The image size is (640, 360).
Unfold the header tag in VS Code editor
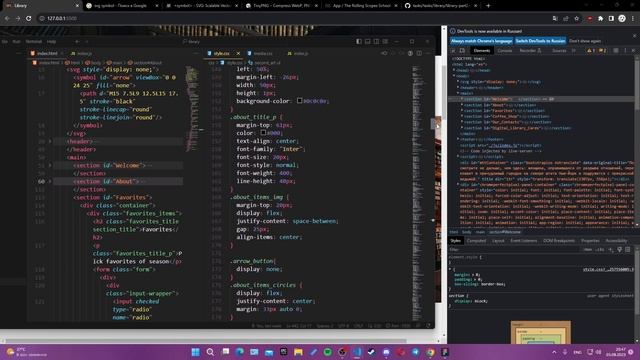click(50, 141)
